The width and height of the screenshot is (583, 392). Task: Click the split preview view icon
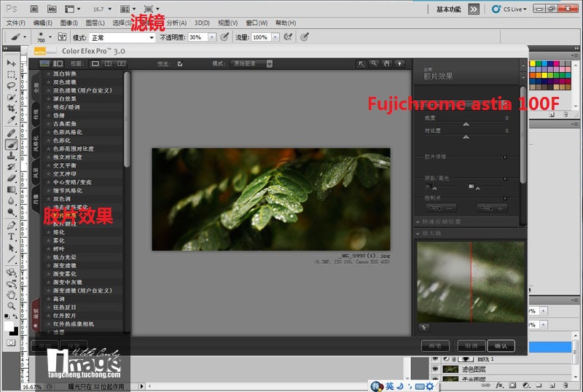pyautogui.click(x=106, y=63)
